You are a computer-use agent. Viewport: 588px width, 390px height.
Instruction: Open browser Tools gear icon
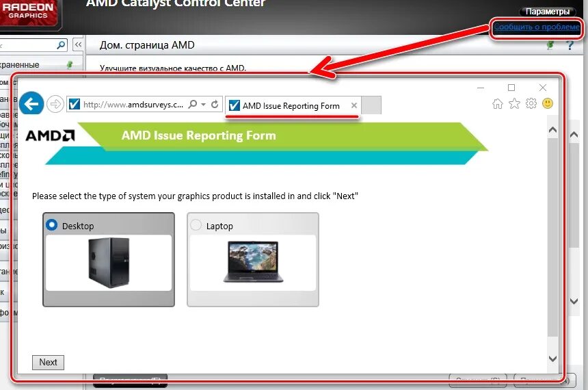pos(531,103)
